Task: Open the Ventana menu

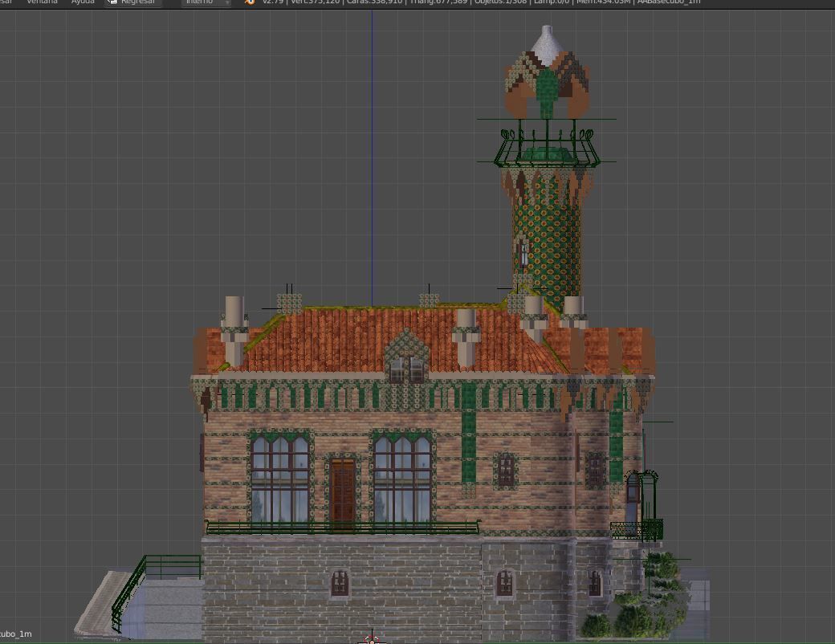Action: coord(42,2)
